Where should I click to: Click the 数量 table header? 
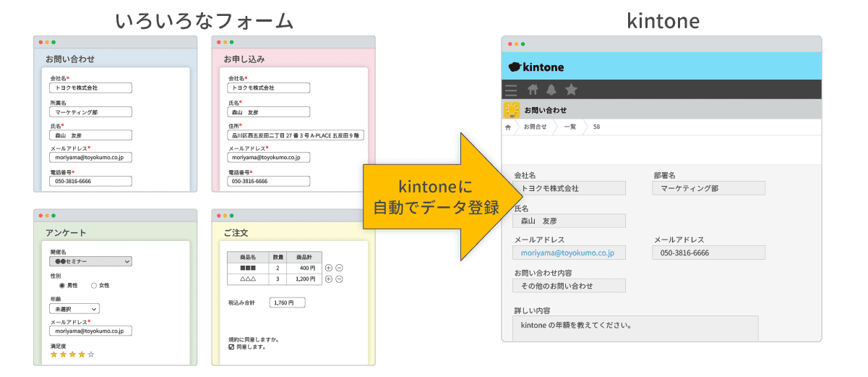click(278, 257)
